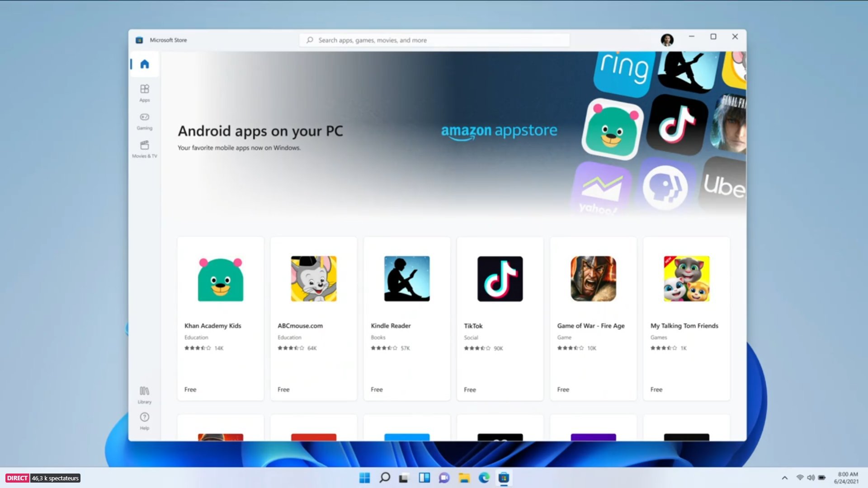Select the Home icon in the Store sidebar
Viewport: 868px width, 488px height.
[144, 64]
